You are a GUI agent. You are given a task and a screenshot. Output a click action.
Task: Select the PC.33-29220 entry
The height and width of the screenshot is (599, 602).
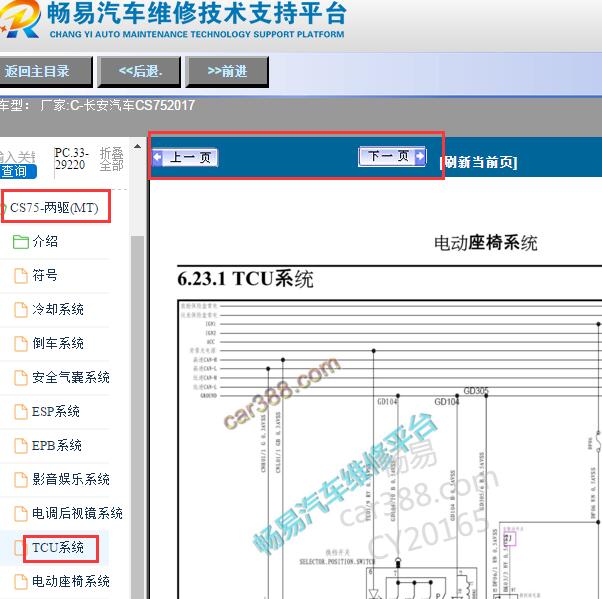click(71, 159)
